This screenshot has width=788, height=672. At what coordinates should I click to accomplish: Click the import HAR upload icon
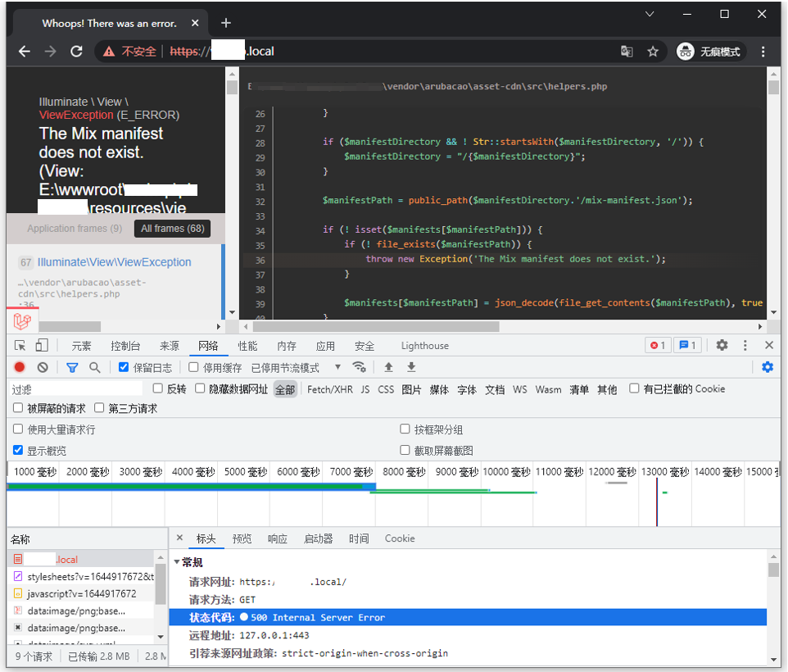point(389,368)
